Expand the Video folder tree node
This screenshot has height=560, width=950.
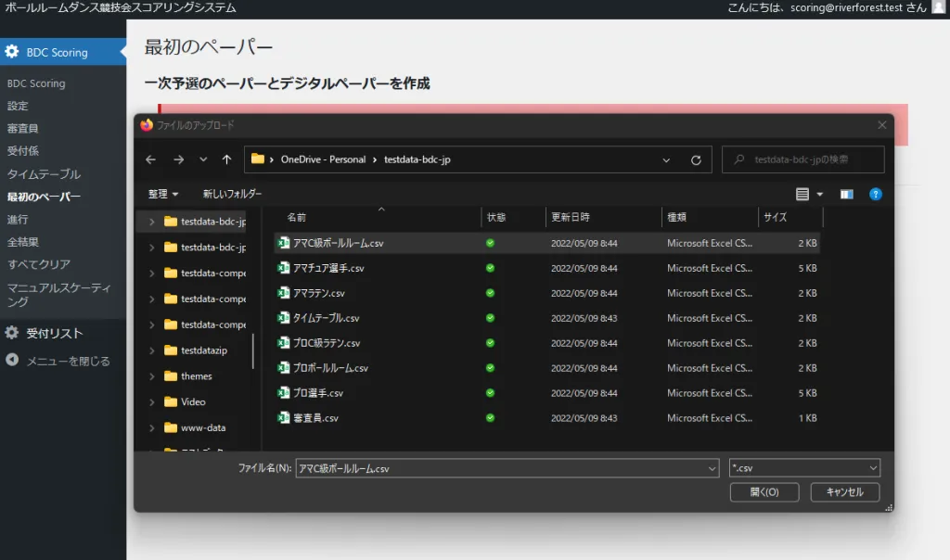(152, 402)
